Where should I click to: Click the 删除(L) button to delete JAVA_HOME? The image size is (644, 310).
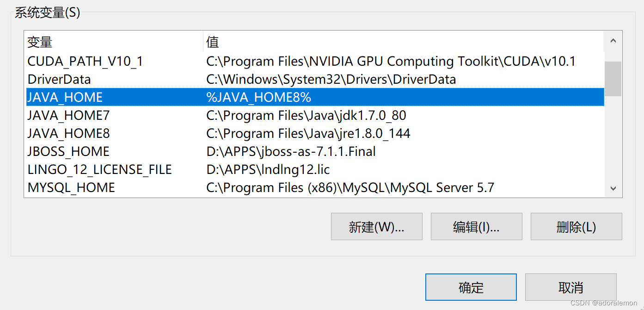coord(576,226)
